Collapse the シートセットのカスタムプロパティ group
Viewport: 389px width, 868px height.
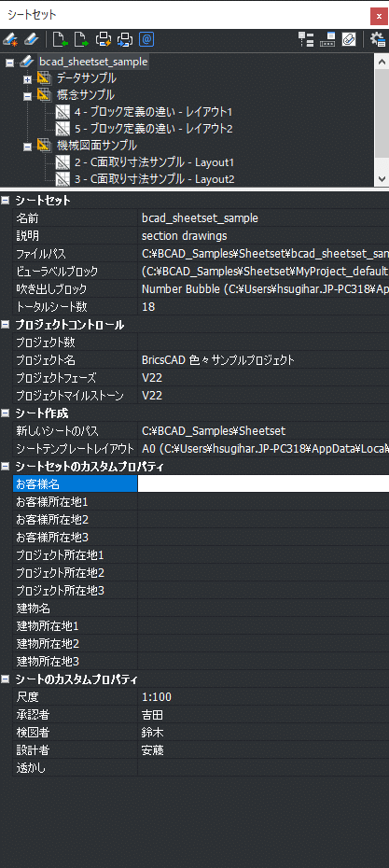coord(6,466)
